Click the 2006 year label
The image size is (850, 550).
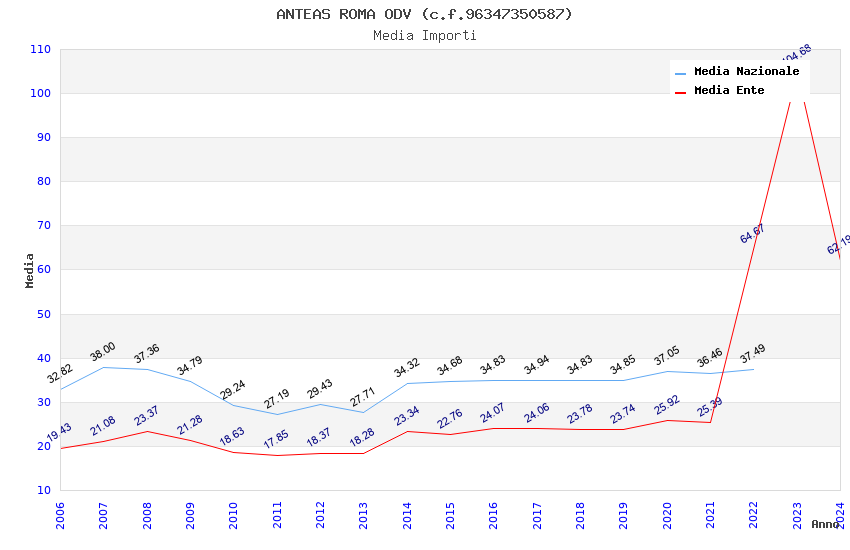60,515
